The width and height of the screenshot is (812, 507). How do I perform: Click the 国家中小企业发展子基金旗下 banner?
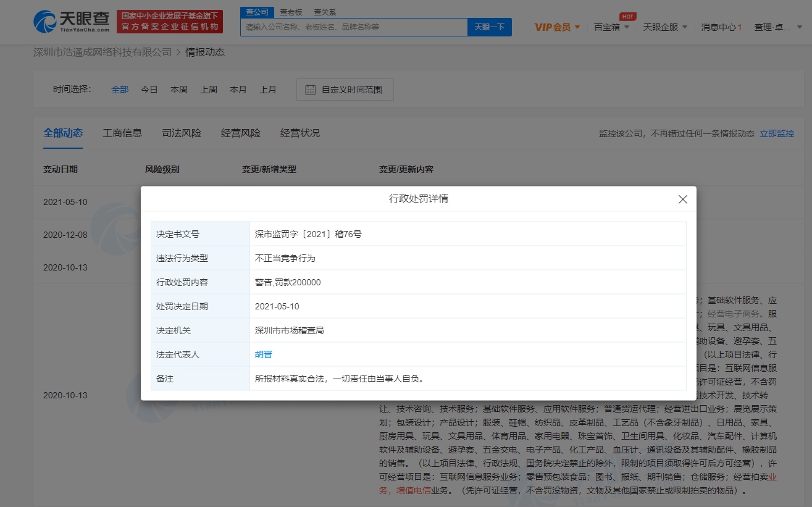coord(170,22)
